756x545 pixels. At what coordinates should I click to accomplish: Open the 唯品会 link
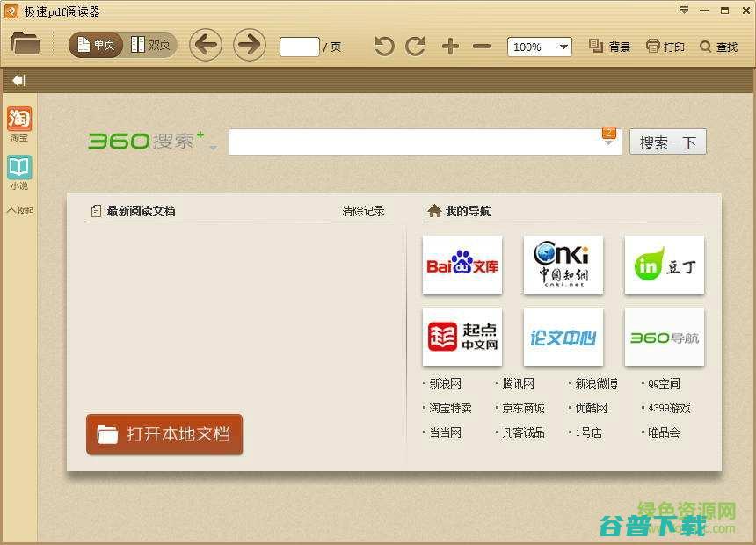pos(664,432)
